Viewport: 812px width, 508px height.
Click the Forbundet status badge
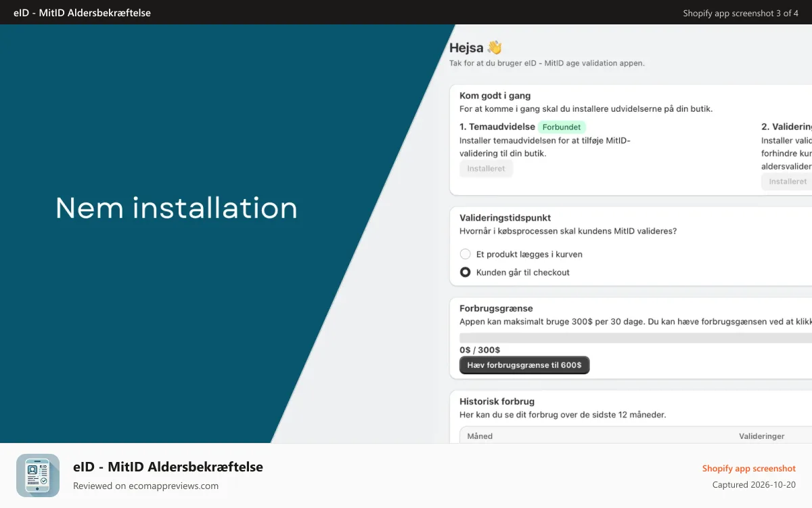pos(562,127)
